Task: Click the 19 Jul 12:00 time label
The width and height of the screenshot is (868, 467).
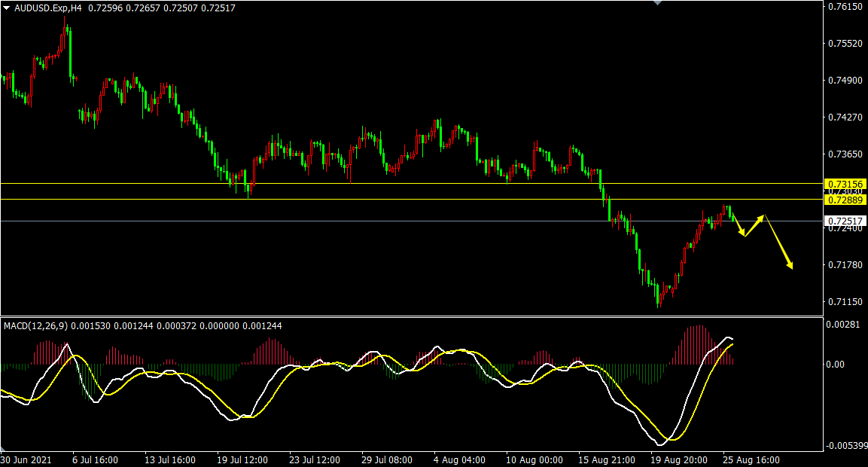Action: [x=242, y=459]
